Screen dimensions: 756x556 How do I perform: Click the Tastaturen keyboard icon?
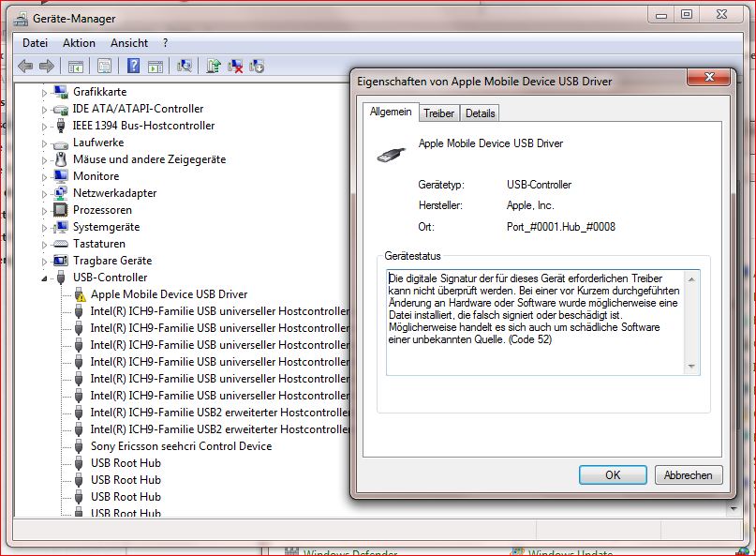pyautogui.click(x=61, y=244)
